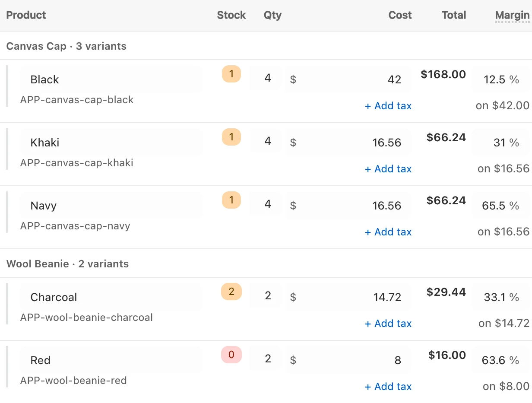The width and height of the screenshot is (532, 403).
Task: Select the SKU APP-canvas-cap-black
Action: [77, 100]
